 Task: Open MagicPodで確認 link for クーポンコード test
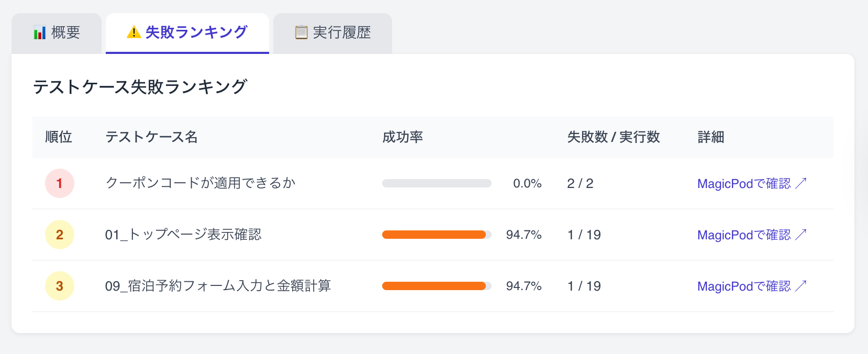coord(752,183)
